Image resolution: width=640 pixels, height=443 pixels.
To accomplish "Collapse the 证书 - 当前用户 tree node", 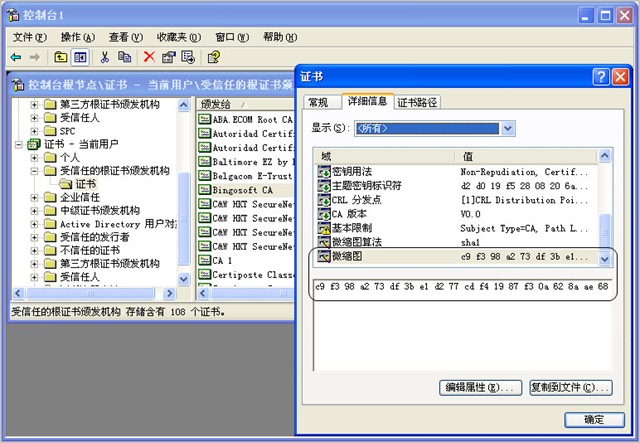I will (20, 144).
